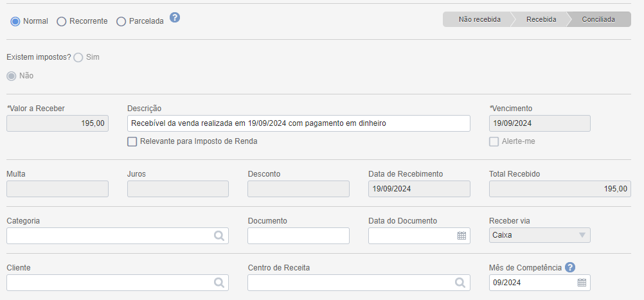
Task: Focus the Categoria input field
Action: [118, 236]
